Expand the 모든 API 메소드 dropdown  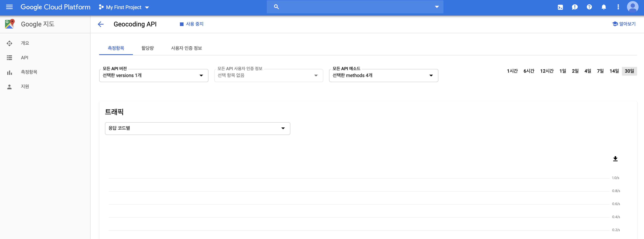click(383, 75)
